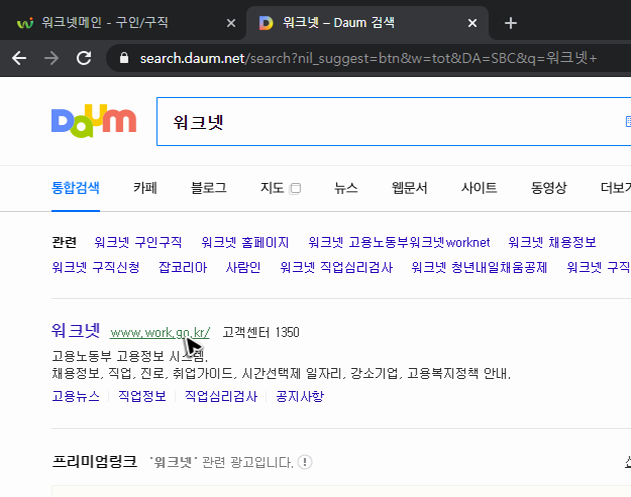631x497 pixels.
Task: Click the info icon next to 프리미엄링크 ad notice
Action: click(x=305, y=462)
